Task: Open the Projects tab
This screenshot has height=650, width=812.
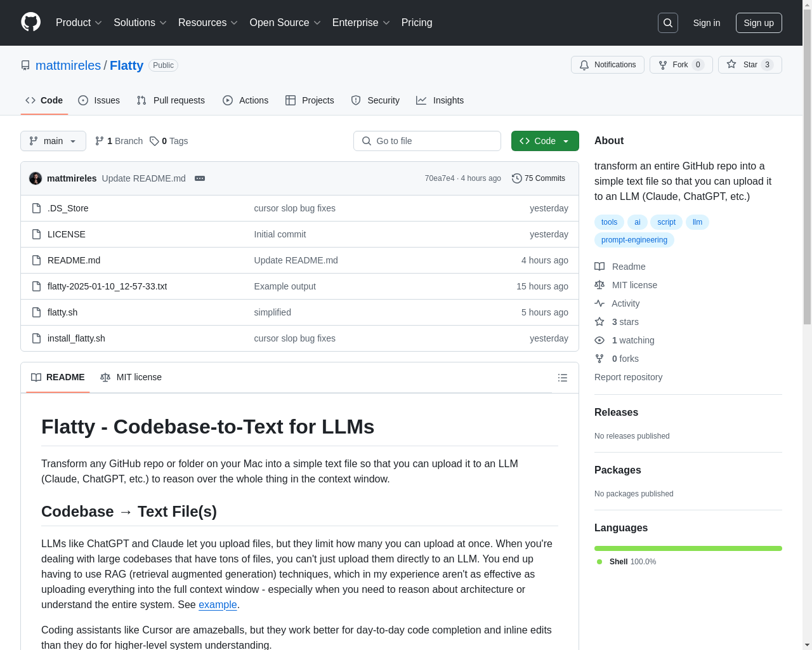Action: 310,100
